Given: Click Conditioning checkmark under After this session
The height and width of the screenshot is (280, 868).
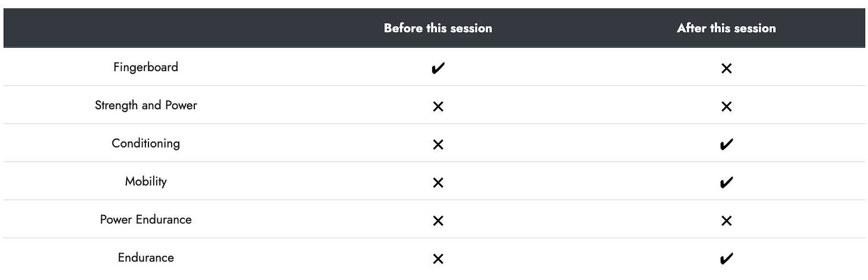Looking at the screenshot, I should pyautogui.click(x=726, y=144).
